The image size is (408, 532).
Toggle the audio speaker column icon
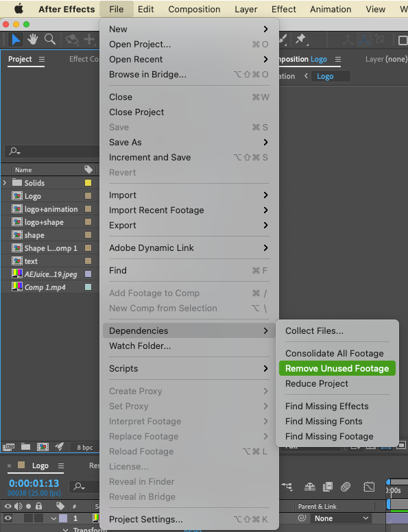[19, 506]
